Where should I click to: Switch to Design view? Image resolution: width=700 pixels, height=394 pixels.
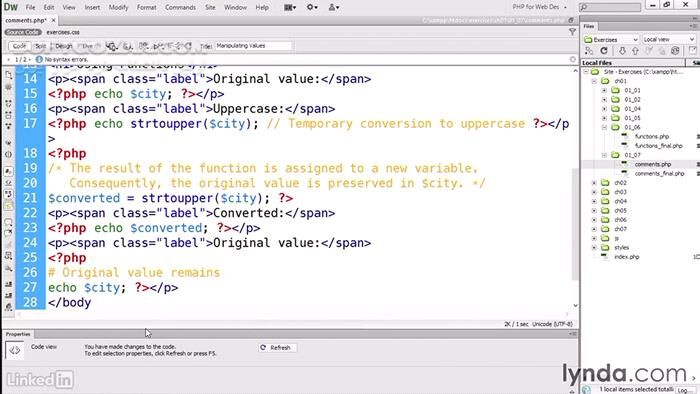pos(63,46)
